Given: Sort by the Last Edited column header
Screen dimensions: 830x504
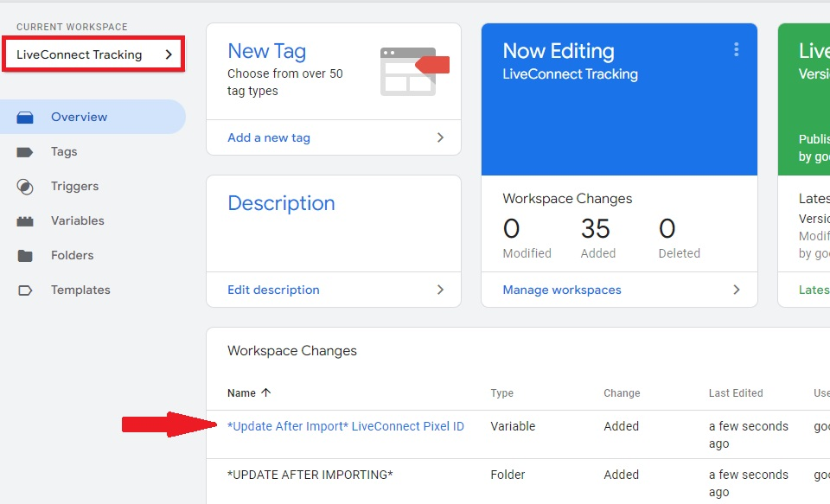Looking at the screenshot, I should pos(736,392).
